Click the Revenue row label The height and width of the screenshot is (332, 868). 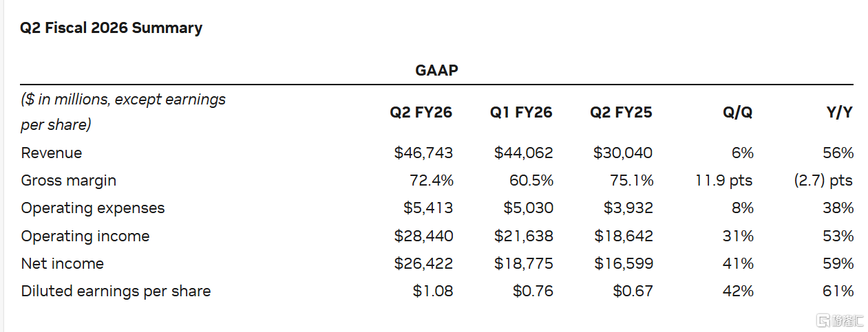click(x=52, y=153)
